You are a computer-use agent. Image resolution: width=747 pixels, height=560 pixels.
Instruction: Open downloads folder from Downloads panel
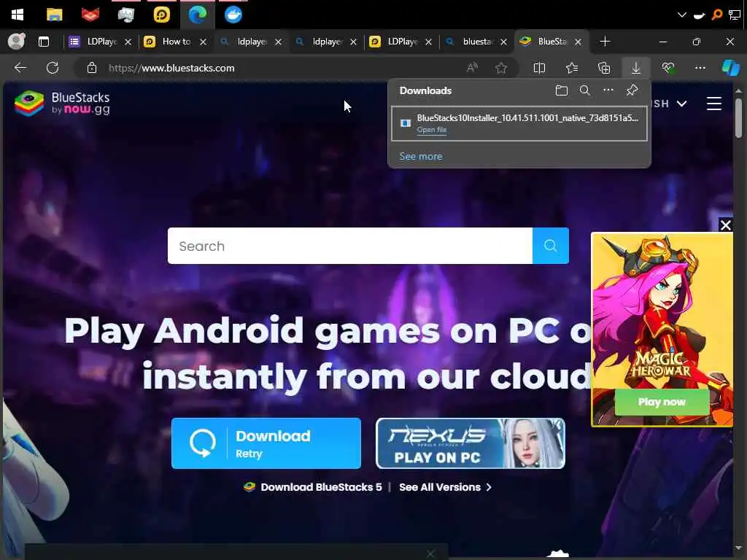pos(561,90)
